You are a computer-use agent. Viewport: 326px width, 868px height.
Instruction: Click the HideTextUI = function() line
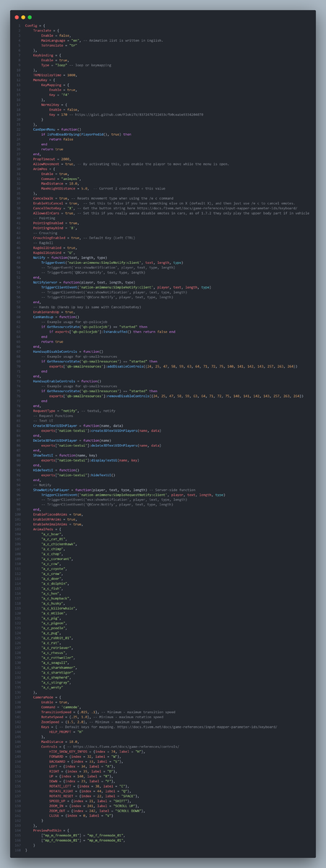tap(56, 470)
